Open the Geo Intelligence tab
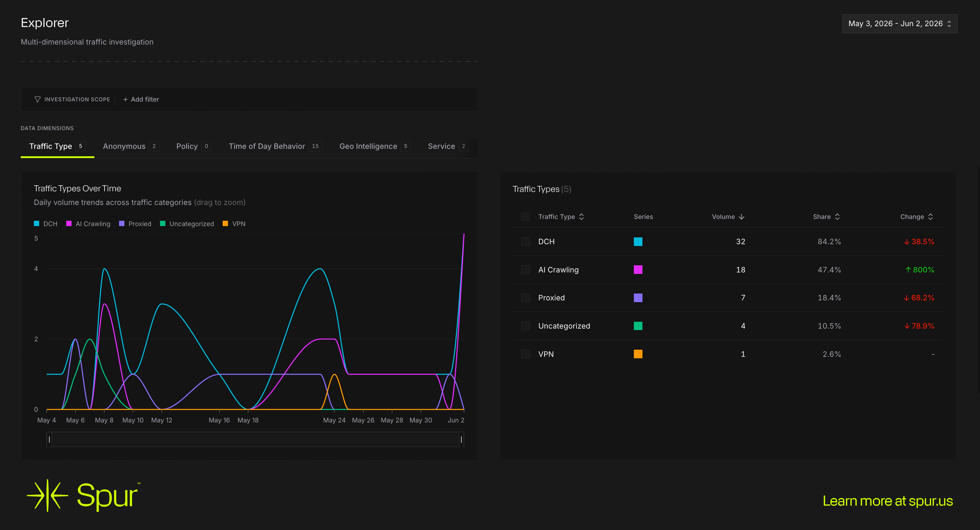The width and height of the screenshot is (980, 530). point(375,146)
